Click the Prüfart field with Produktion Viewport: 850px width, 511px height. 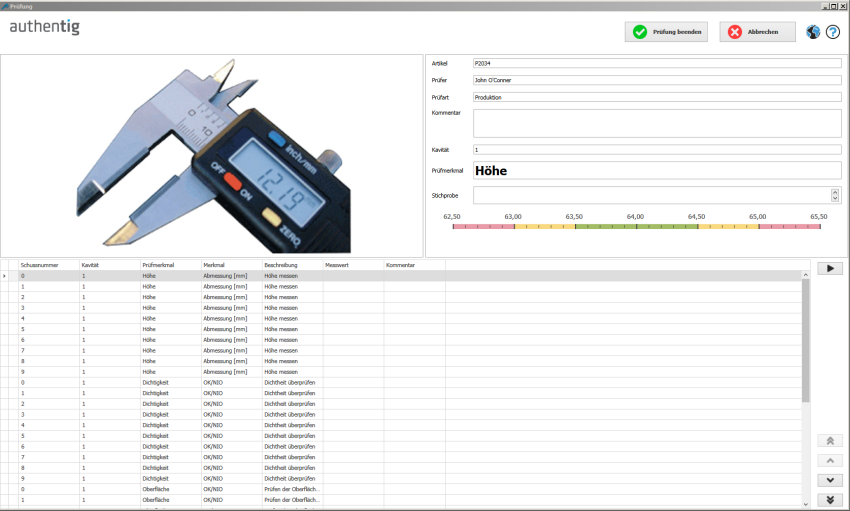click(657, 98)
